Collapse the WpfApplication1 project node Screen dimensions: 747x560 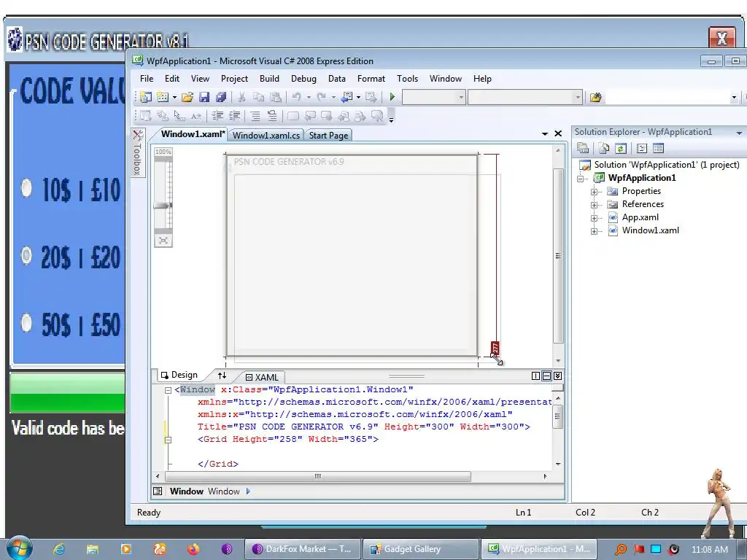click(x=581, y=179)
